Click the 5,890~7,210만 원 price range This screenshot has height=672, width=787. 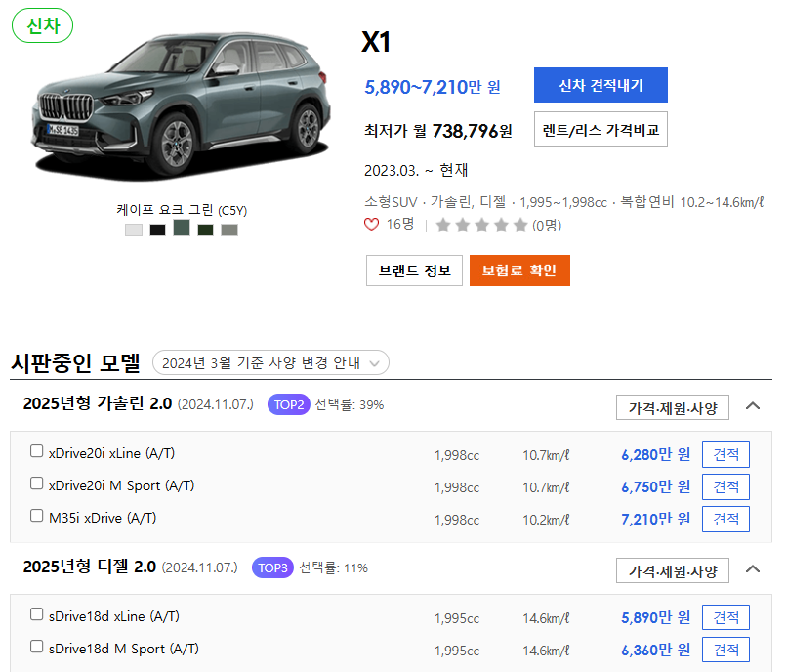(x=433, y=87)
